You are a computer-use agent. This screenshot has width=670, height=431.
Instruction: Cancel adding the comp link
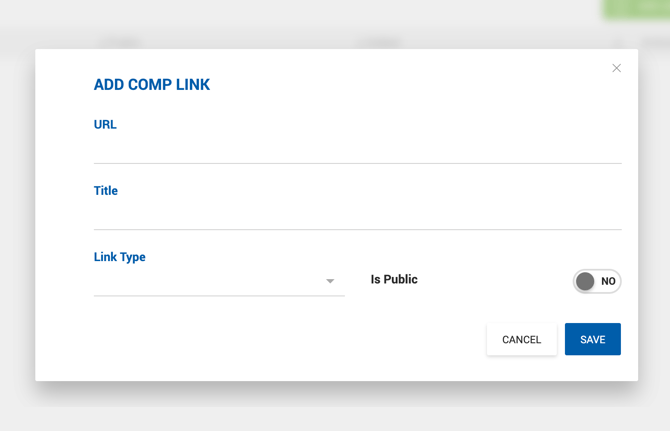tap(522, 339)
